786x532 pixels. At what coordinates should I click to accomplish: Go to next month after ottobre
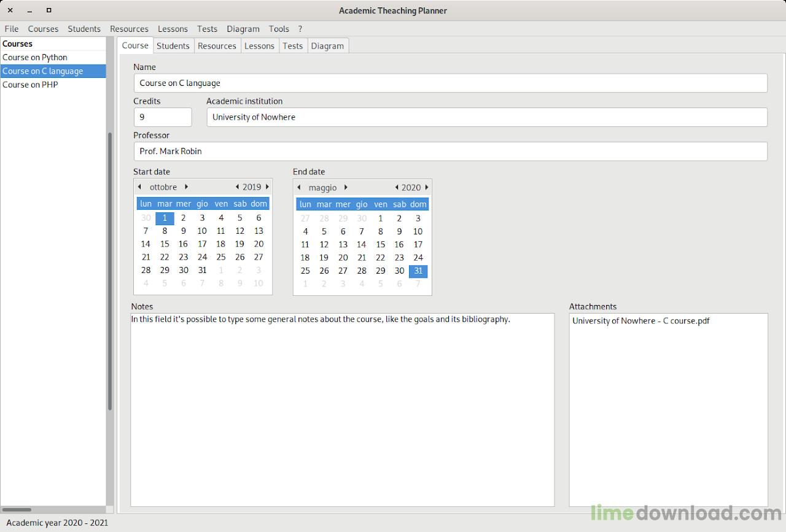(186, 187)
